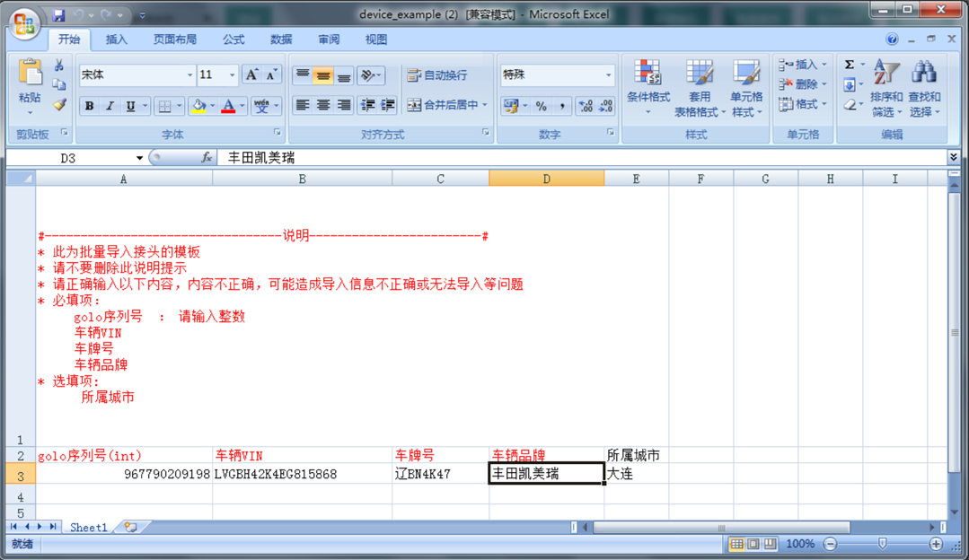Click 删除 delete cells button
Image resolution: width=969 pixels, height=560 pixels.
point(802,84)
